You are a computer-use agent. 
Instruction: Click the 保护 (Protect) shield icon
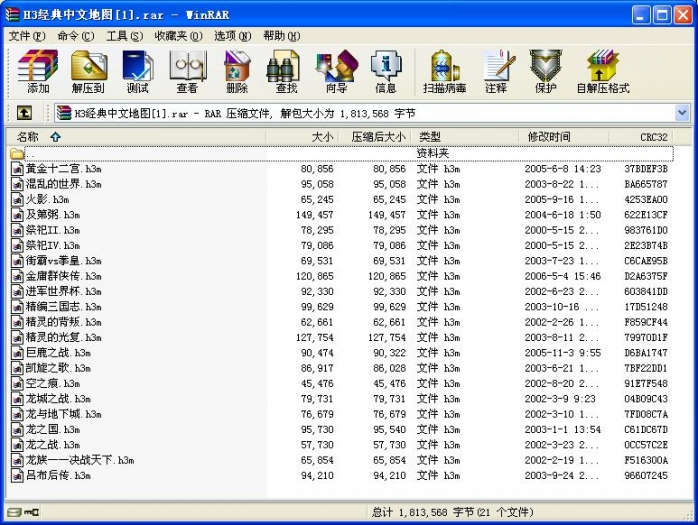pyautogui.click(x=546, y=72)
